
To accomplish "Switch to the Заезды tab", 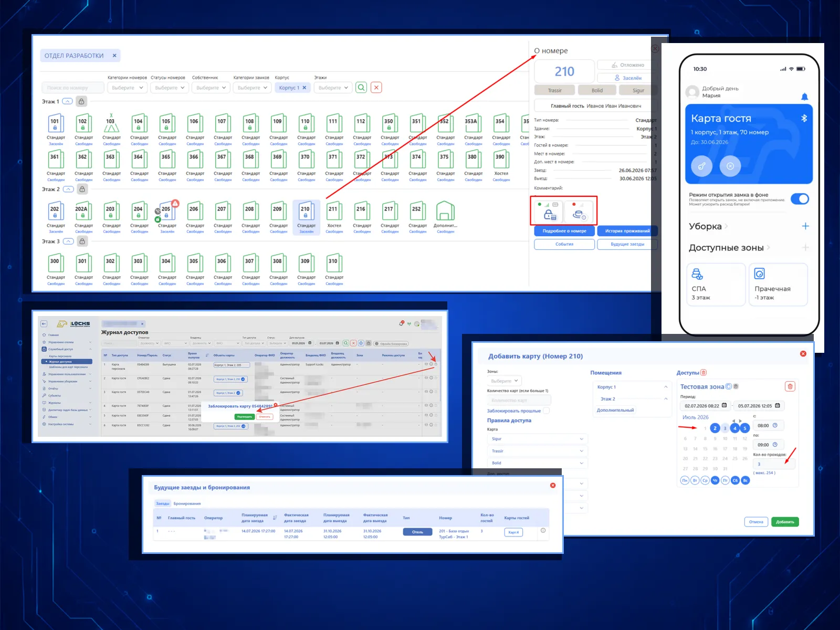I will point(163,503).
